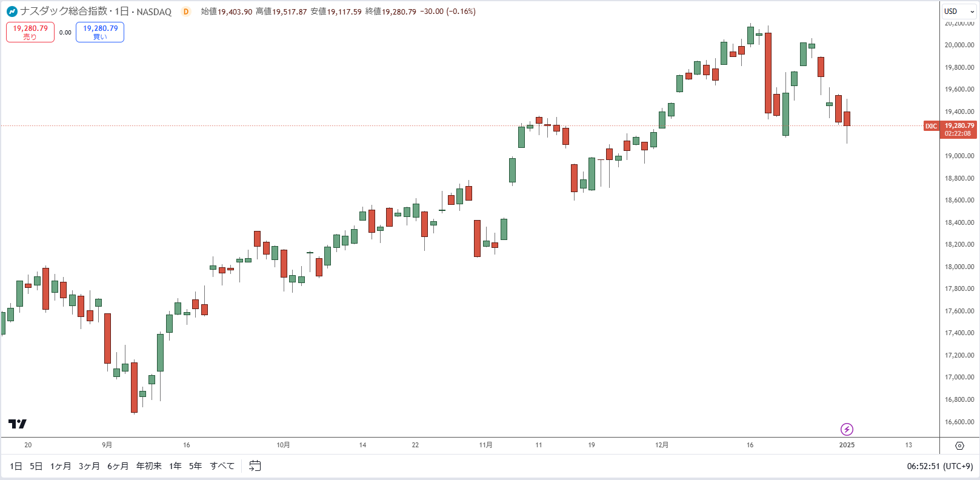The width and height of the screenshot is (980, 480).
Task: Open the USD currency dropdown
Action: (959, 12)
